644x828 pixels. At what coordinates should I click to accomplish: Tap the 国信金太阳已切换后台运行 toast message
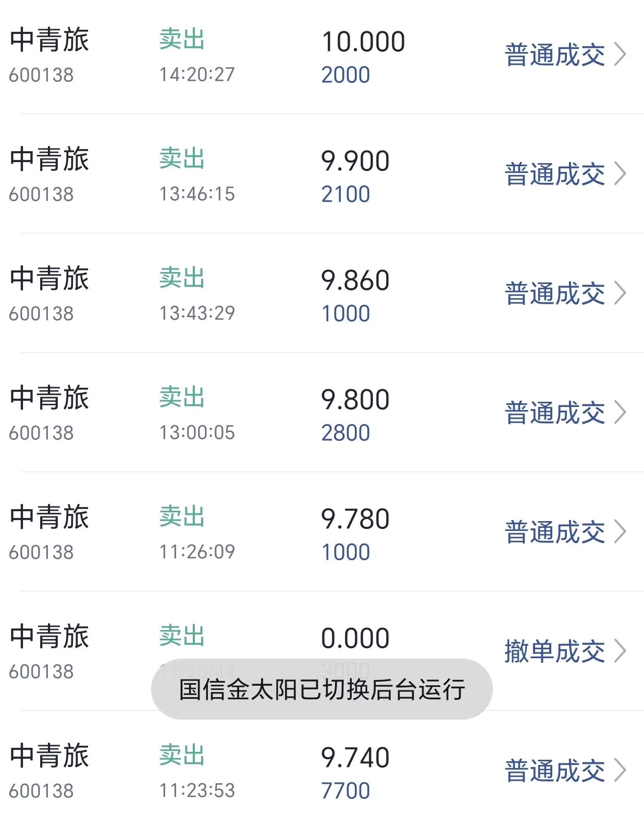tap(321, 689)
